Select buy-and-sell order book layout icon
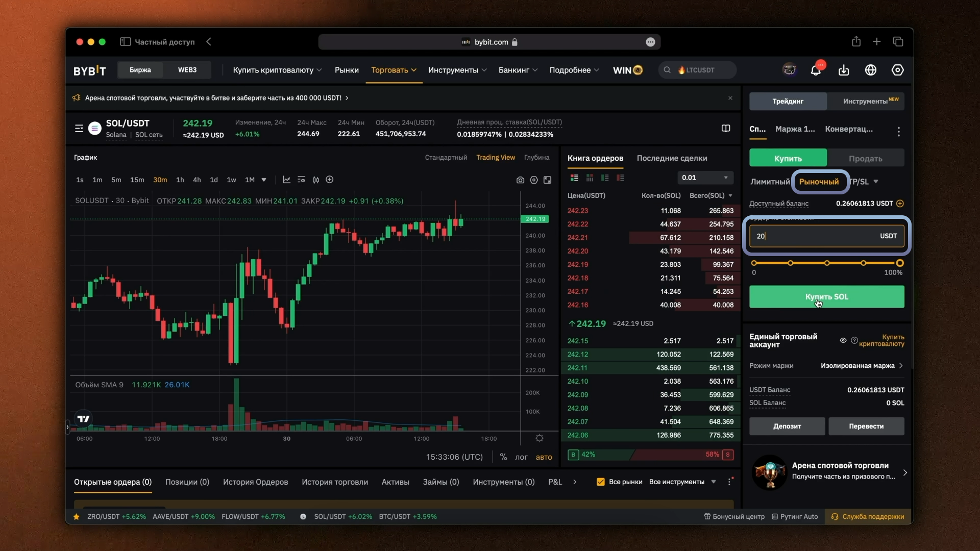This screenshot has height=551, width=980. pos(574,178)
